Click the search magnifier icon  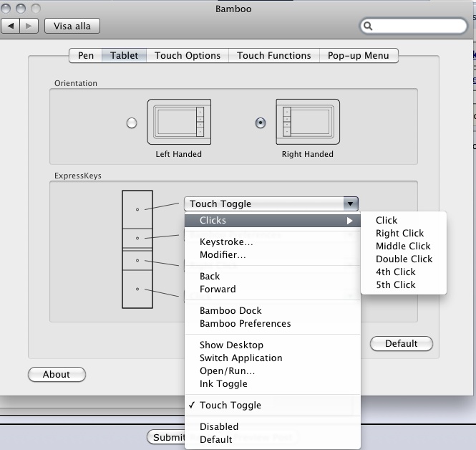pyautogui.click(x=368, y=26)
